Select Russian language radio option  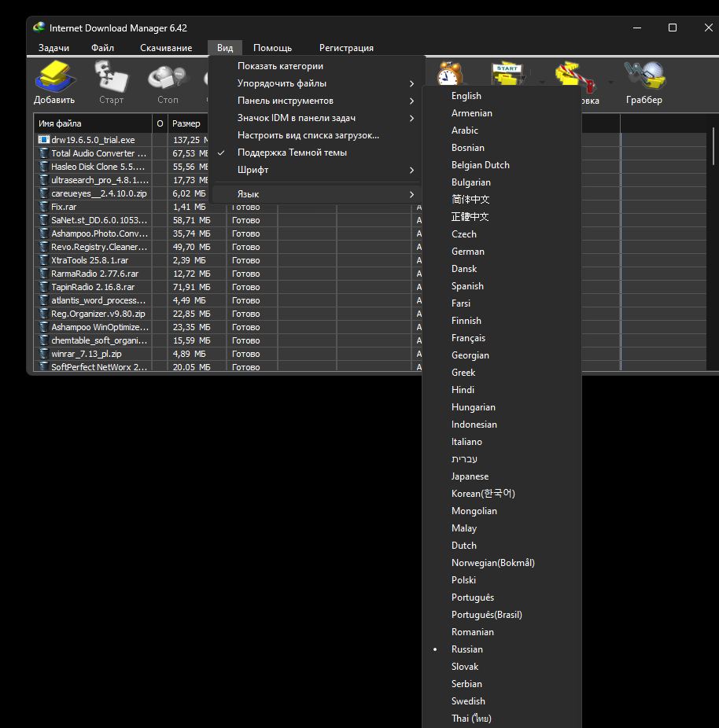click(502, 649)
